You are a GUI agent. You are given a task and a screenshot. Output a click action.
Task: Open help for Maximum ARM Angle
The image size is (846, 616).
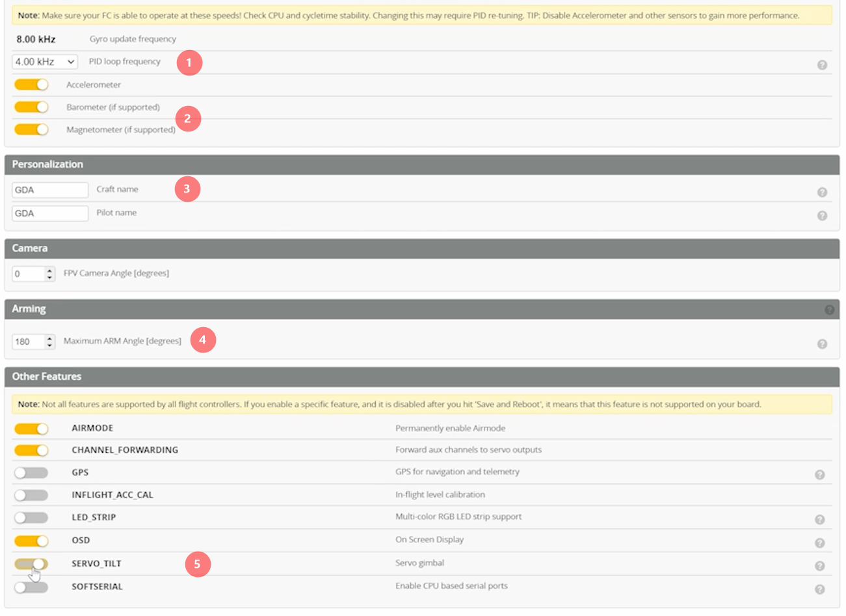[822, 344]
